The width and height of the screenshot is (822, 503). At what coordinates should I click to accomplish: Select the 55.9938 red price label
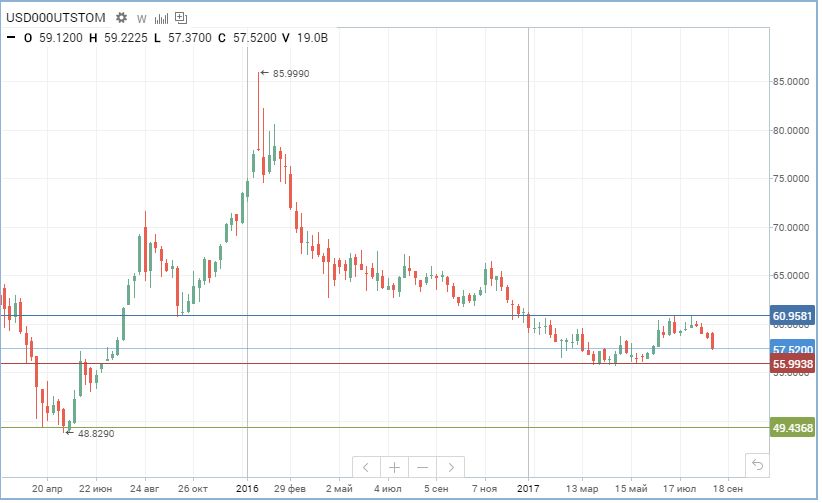pyautogui.click(x=793, y=364)
